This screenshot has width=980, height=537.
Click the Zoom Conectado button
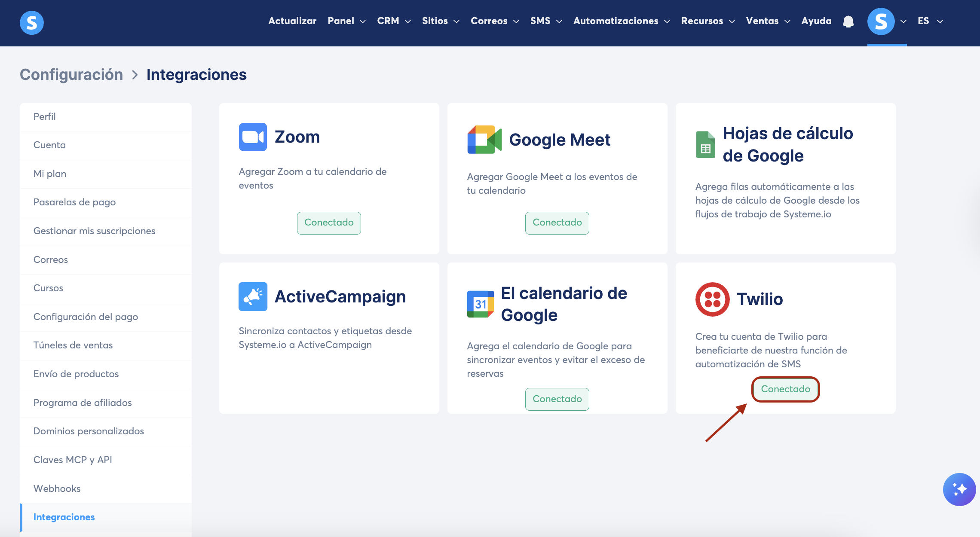(x=329, y=223)
